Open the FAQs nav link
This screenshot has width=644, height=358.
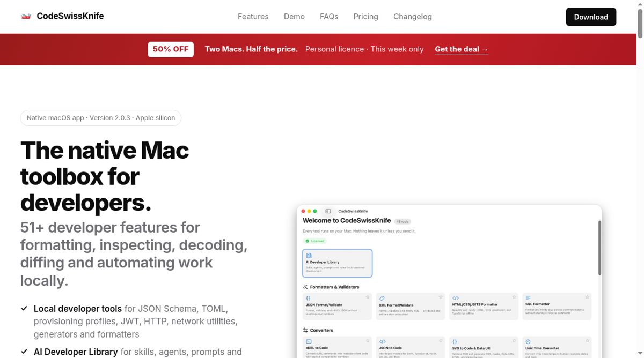[x=329, y=17]
